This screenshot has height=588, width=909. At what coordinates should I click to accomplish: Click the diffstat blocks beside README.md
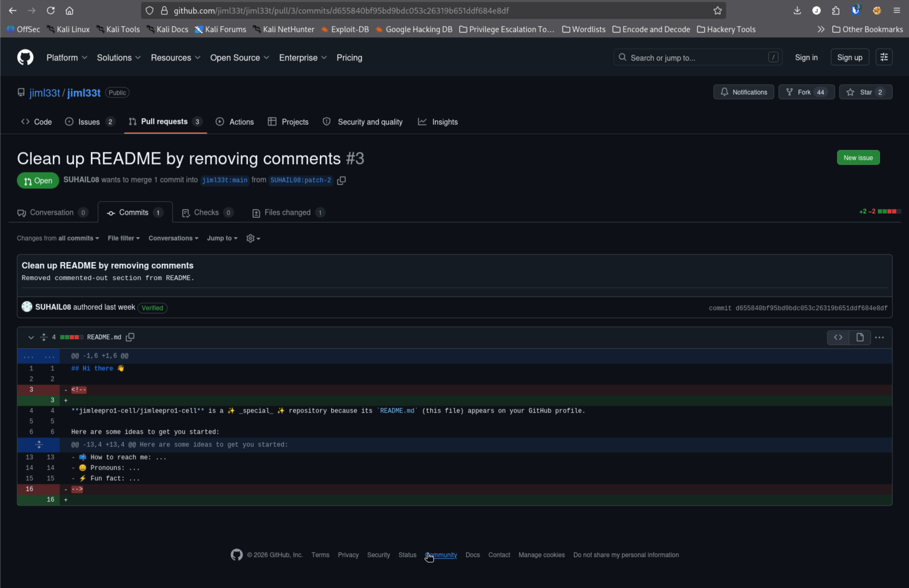pos(72,337)
